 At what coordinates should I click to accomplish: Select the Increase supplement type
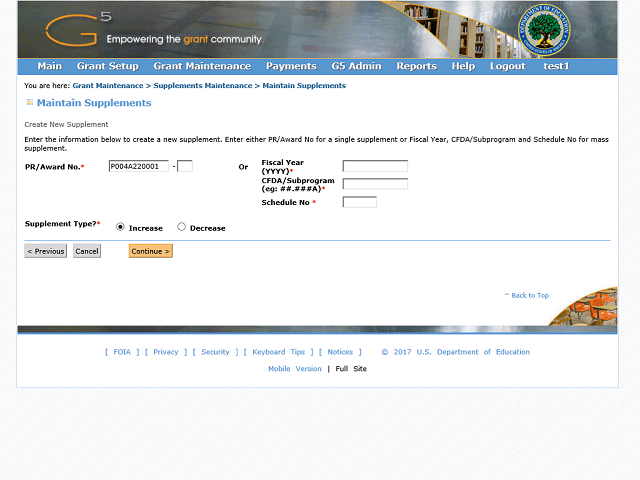pos(120,227)
